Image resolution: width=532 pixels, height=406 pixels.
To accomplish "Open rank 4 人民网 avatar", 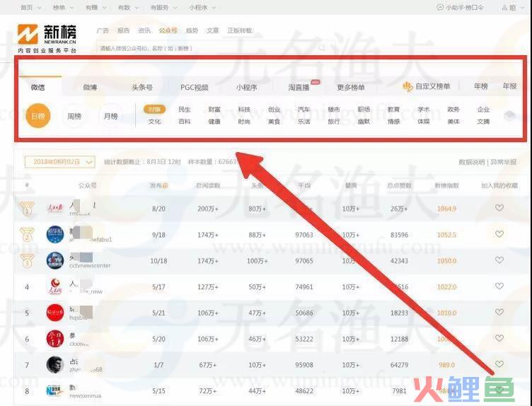I will pos(55,286).
